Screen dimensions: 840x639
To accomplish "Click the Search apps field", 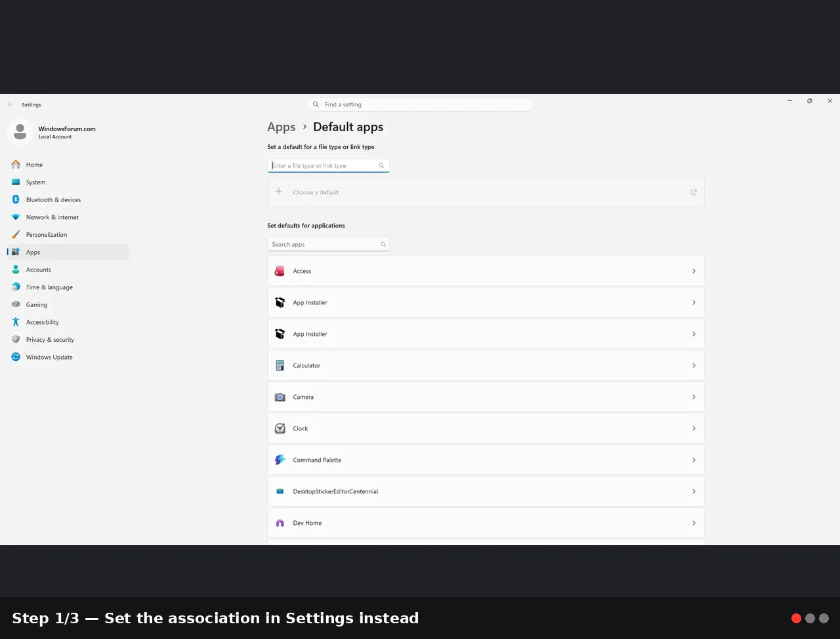I will pyautogui.click(x=328, y=244).
